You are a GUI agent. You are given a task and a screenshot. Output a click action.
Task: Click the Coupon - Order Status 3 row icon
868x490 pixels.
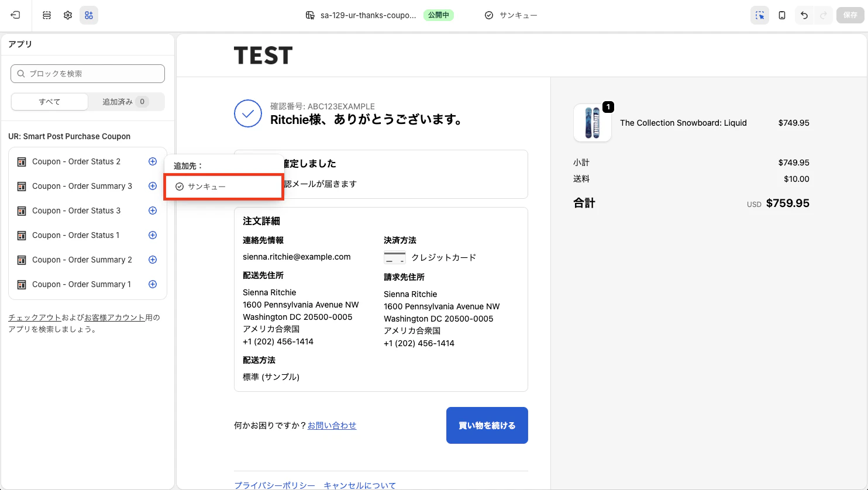pyautogui.click(x=22, y=211)
